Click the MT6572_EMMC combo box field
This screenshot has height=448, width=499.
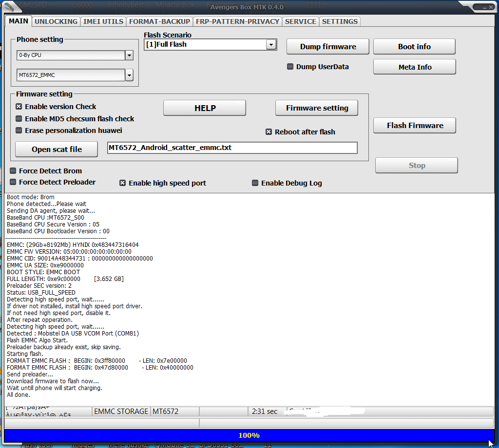coord(71,75)
